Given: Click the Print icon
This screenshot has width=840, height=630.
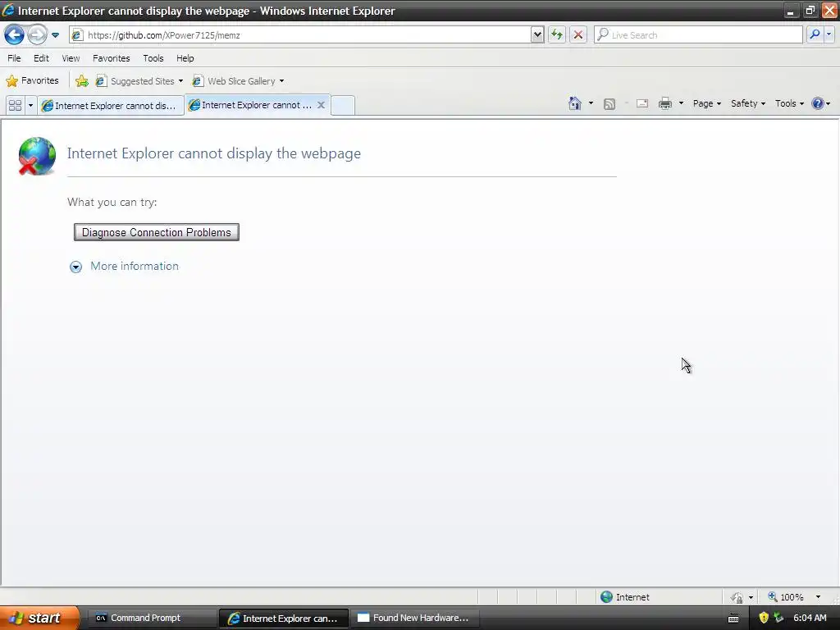Looking at the screenshot, I should click(x=664, y=103).
